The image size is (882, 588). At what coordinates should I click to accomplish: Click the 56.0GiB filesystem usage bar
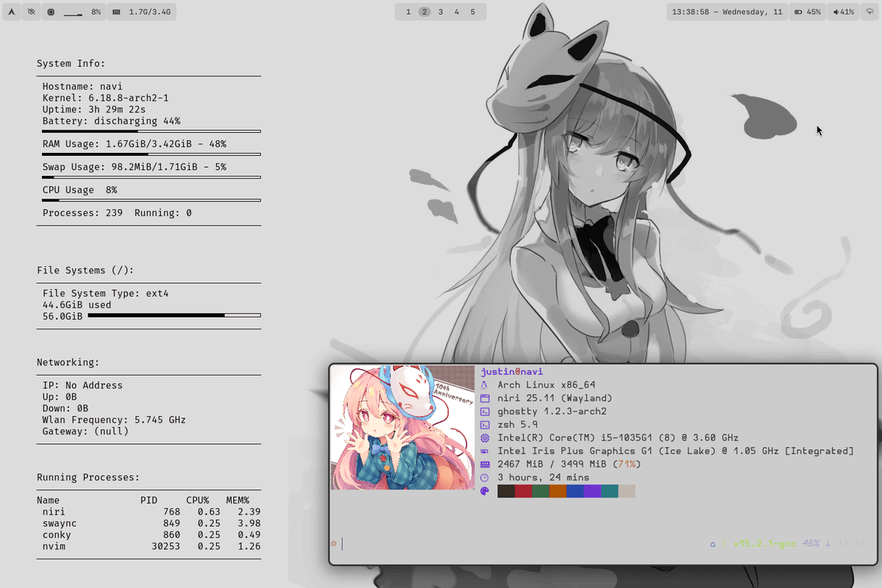[x=174, y=315]
